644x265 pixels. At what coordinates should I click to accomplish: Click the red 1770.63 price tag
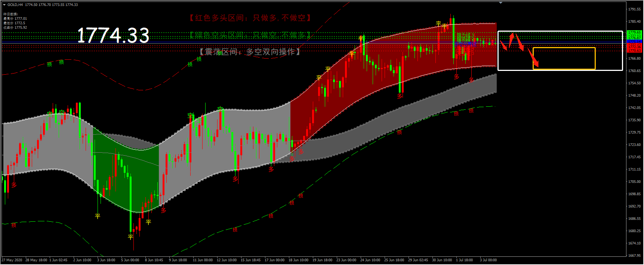point(634,50)
